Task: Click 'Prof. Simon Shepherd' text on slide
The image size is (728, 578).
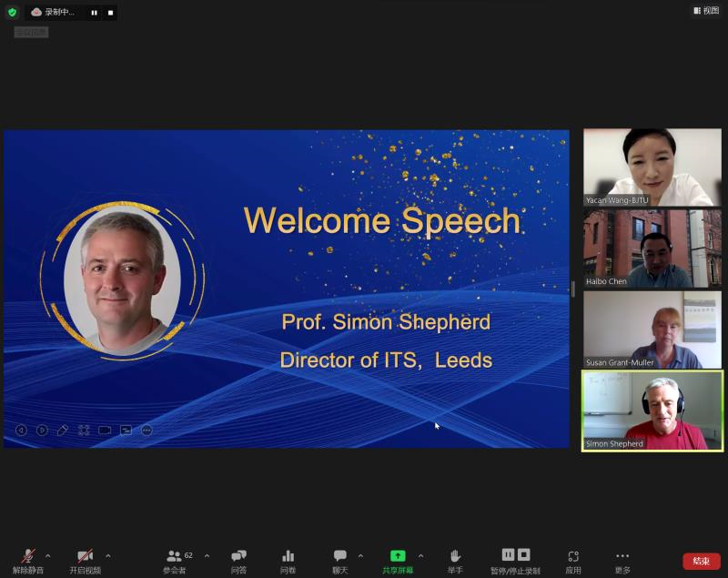Action: [x=386, y=321]
